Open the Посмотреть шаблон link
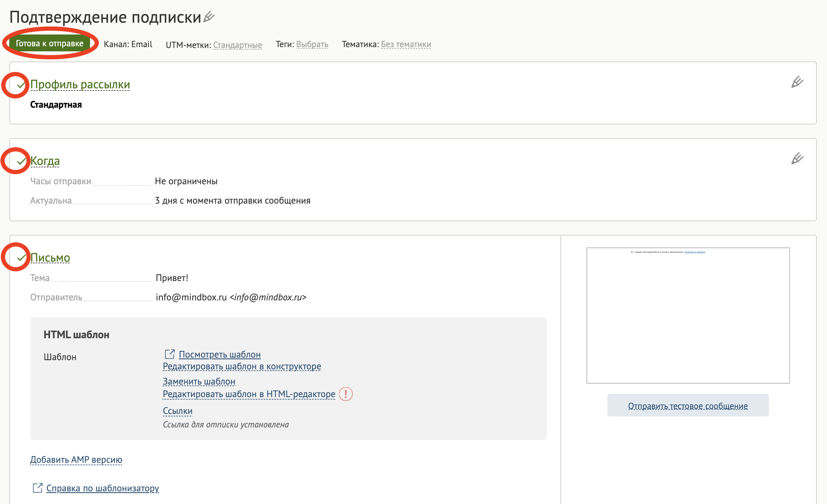Image resolution: width=827 pixels, height=504 pixels. pos(220,355)
